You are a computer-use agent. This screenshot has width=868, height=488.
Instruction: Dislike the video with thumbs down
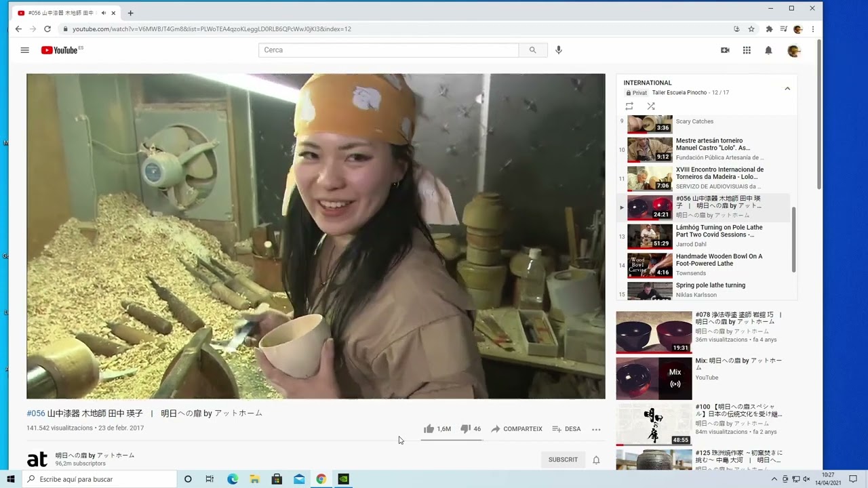click(471, 429)
